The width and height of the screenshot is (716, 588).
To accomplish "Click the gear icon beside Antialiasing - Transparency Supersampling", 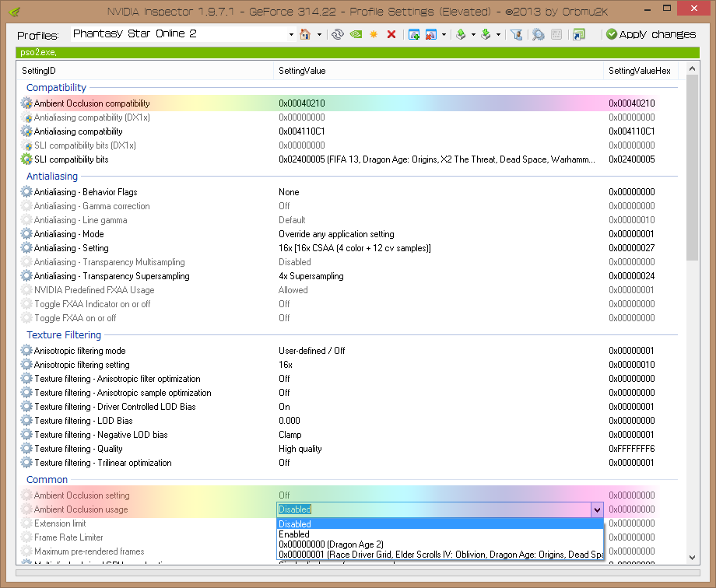I will click(26, 276).
